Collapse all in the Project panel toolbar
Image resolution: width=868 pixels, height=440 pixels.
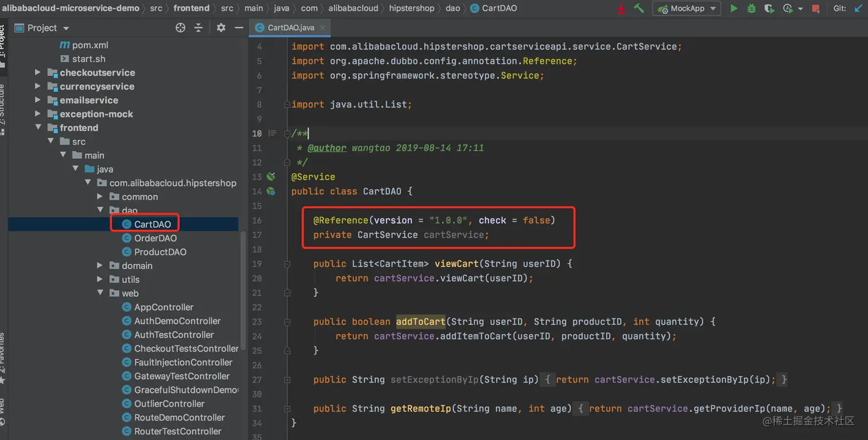tap(199, 28)
